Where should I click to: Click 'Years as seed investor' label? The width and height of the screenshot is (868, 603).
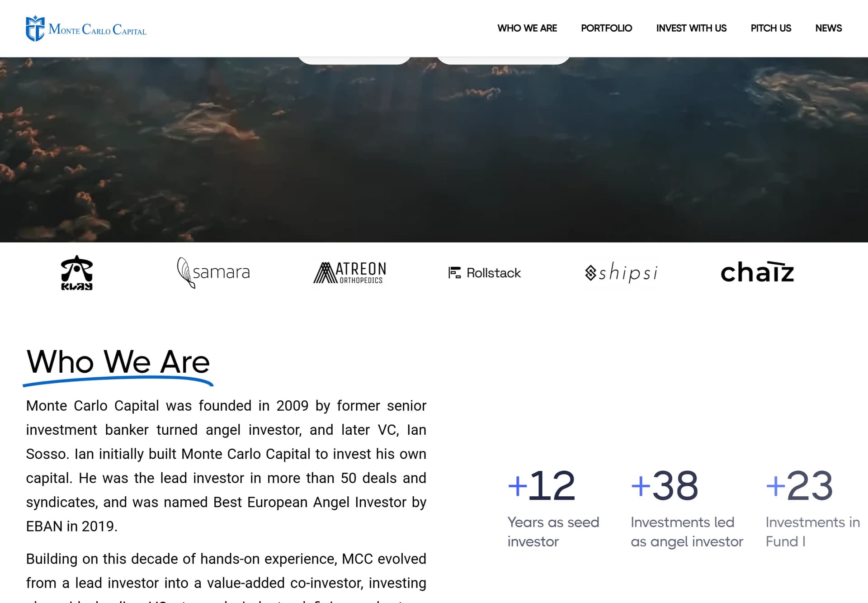(553, 532)
